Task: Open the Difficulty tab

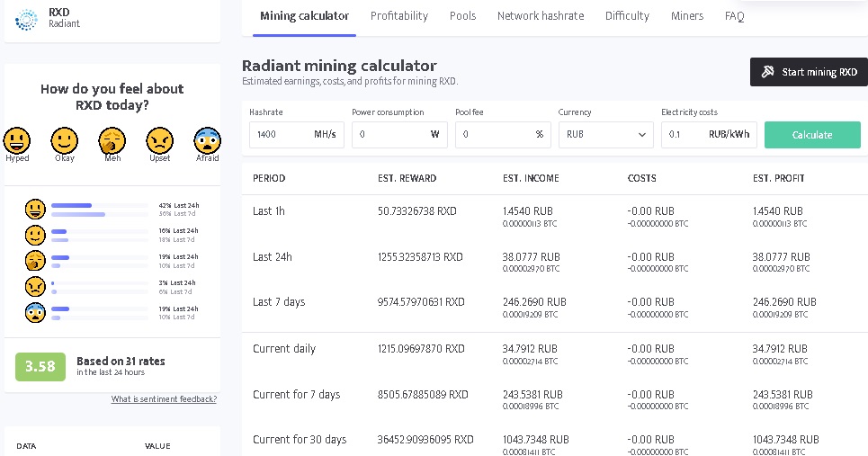Action: tap(627, 16)
